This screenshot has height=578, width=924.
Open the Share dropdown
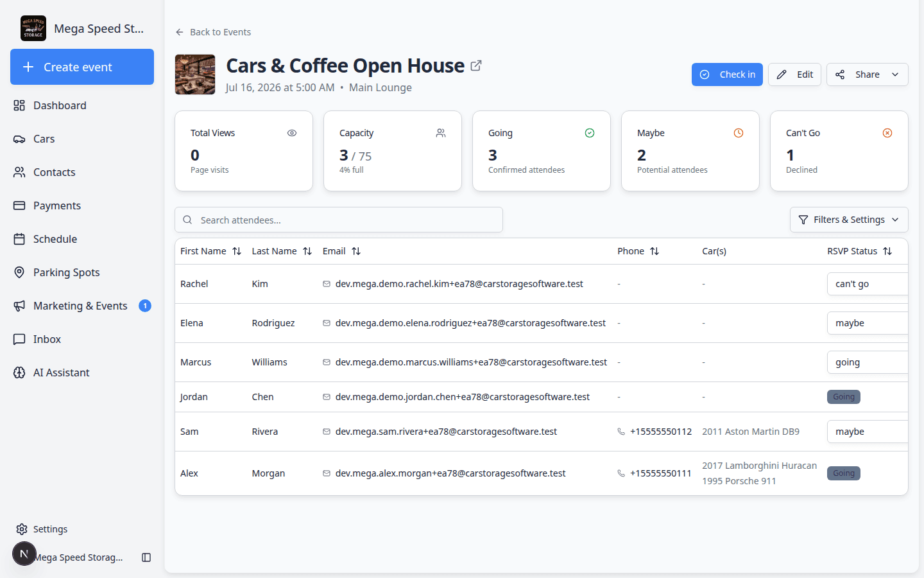coord(868,74)
